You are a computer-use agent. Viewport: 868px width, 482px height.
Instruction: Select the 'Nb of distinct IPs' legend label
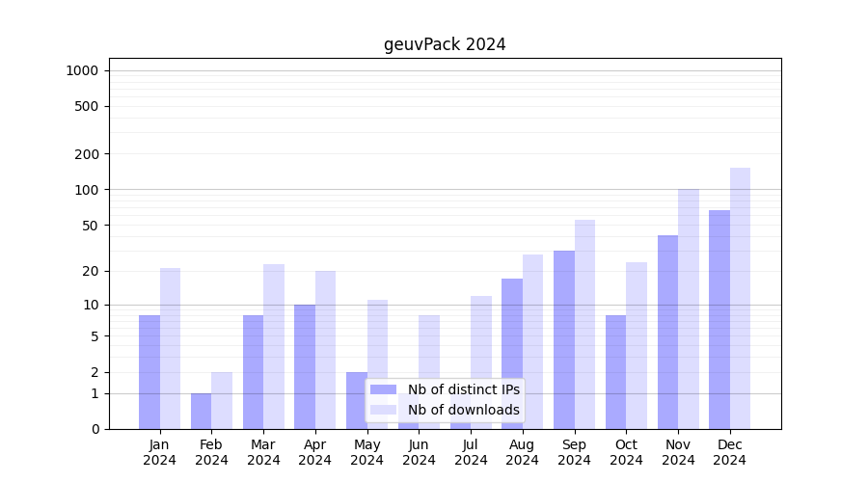coord(463,389)
